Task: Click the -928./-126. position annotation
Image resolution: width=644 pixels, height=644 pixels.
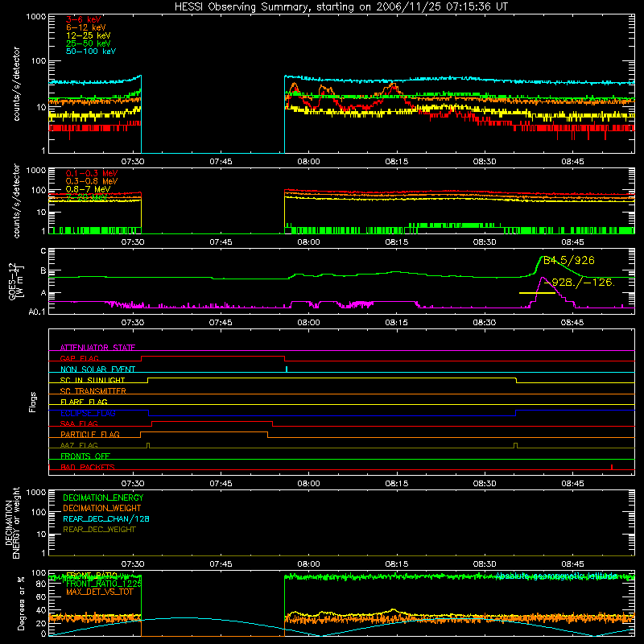Action: [x=579, y=283]
